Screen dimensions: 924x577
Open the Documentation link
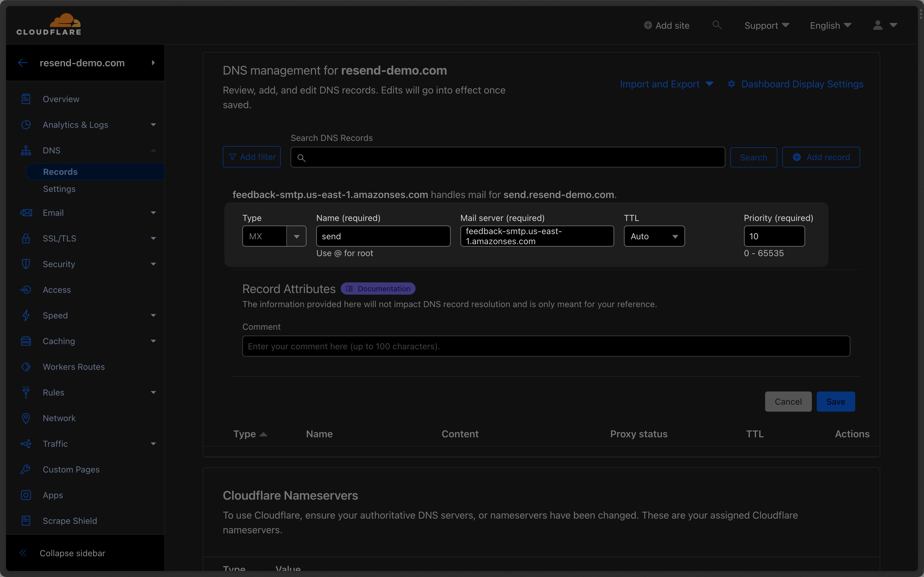coord(378,288)
